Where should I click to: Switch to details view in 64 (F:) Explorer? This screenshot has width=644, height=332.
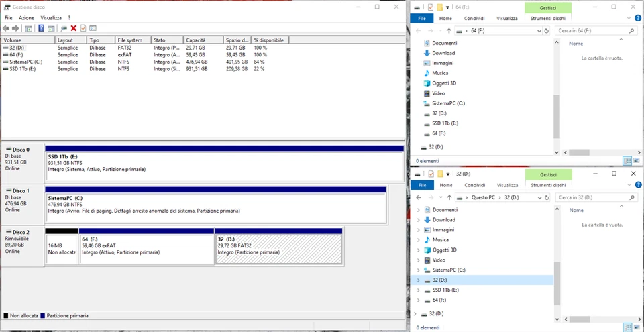627,161
